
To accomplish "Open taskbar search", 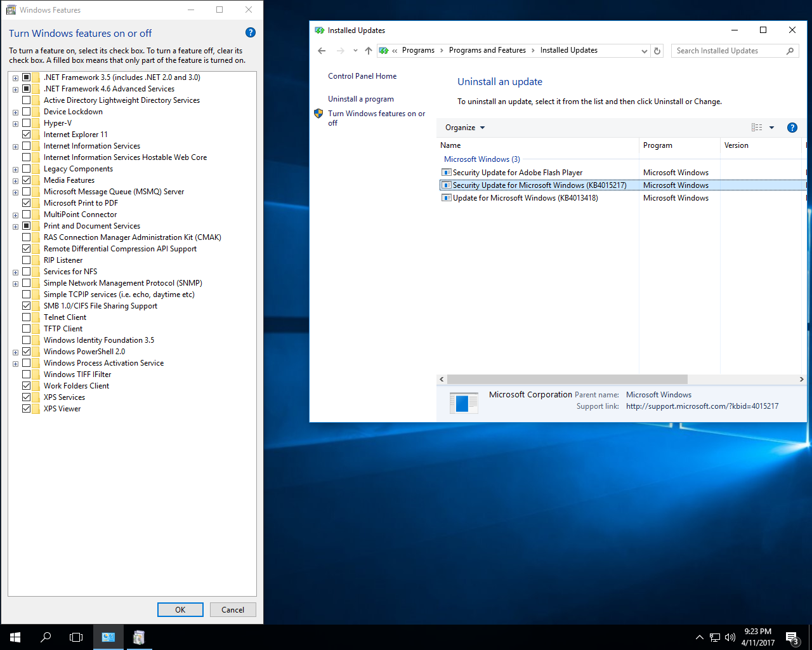I will tap(46, 637).
